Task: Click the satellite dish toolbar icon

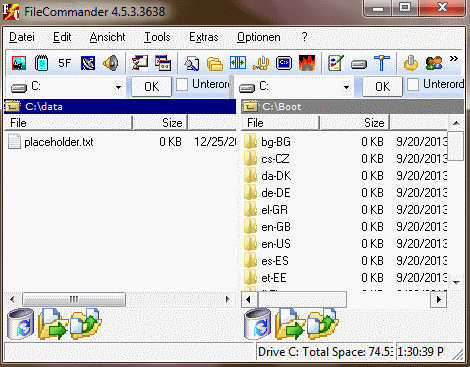Action: (88, 63)
